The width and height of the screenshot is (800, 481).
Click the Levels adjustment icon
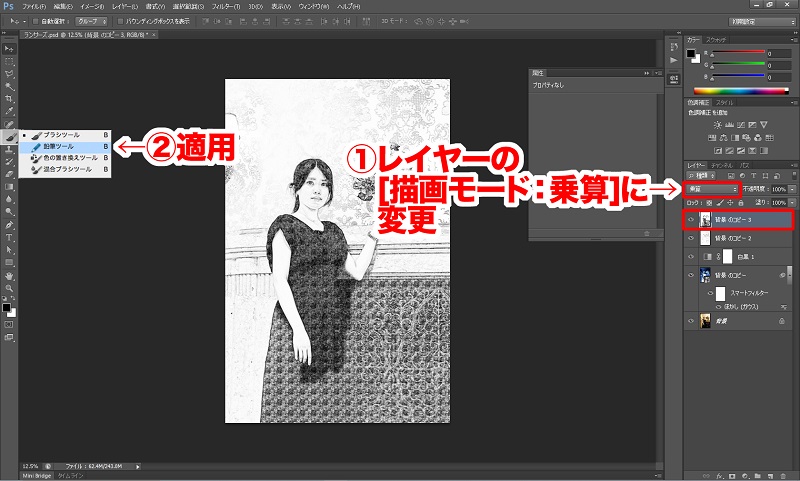pyautogui.click(x=730, y=124)
